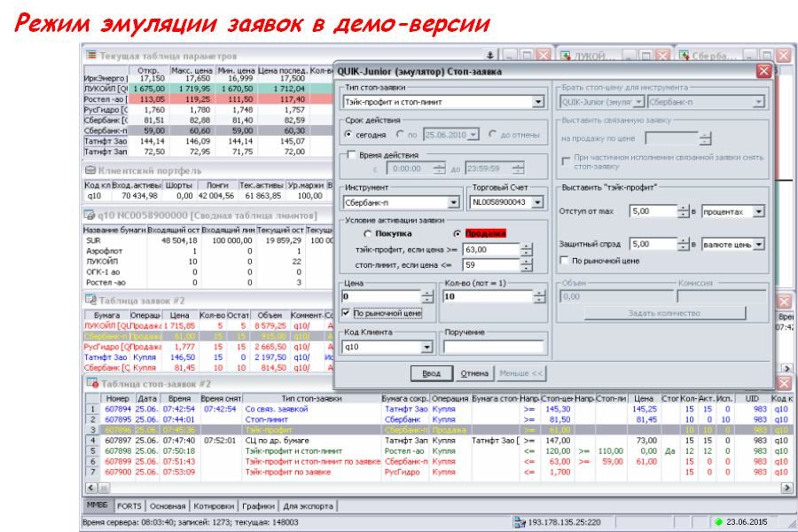Viewport: 798px width, 532px height.
Task: Click the Кол-во field stepper arrows
Action: click(539, 296)
